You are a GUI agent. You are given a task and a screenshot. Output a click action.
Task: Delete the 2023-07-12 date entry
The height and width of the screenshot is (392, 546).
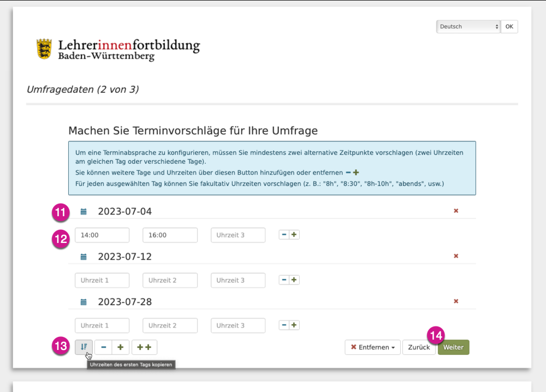(x=456, y=256)
